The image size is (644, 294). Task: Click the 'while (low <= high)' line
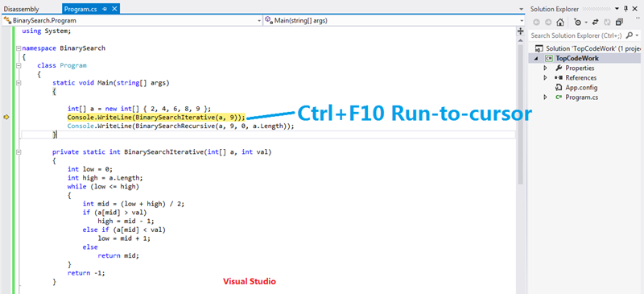104,187
